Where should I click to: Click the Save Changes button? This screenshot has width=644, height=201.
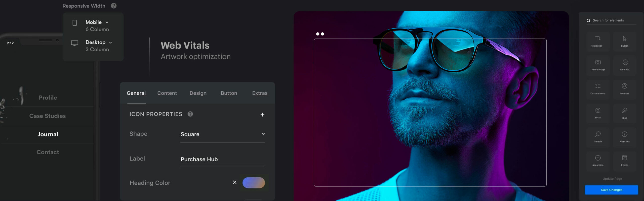(x=611, y=190)
